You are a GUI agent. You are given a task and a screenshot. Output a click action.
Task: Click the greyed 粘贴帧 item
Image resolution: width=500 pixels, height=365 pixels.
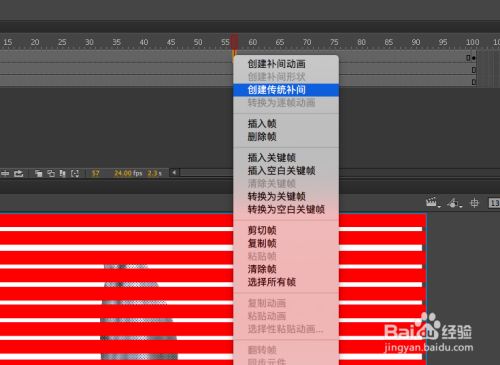[286, 256]
